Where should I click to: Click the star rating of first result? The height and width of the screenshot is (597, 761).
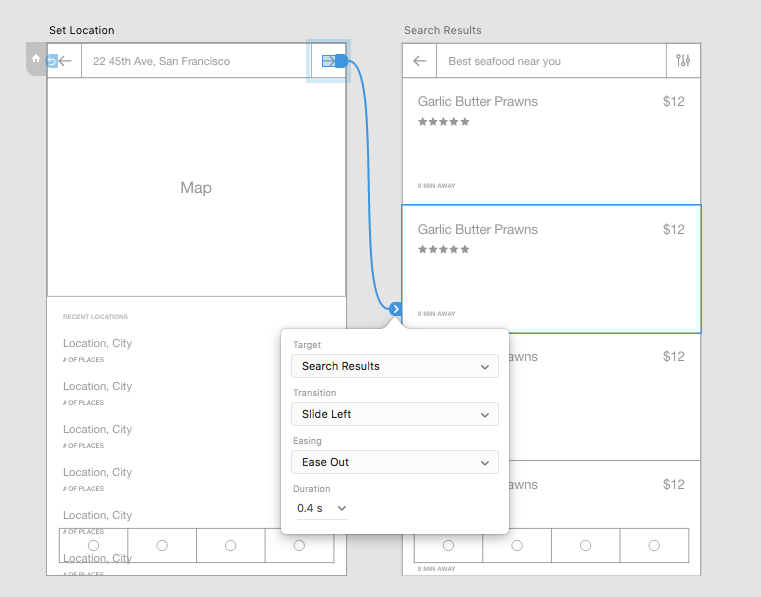click(x=443, y=122)
